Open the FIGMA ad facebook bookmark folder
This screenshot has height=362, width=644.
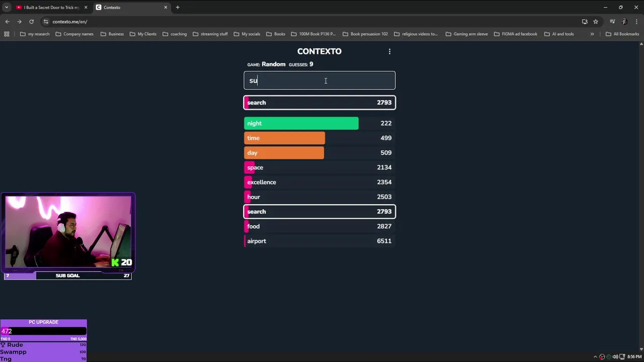(515, 34)
